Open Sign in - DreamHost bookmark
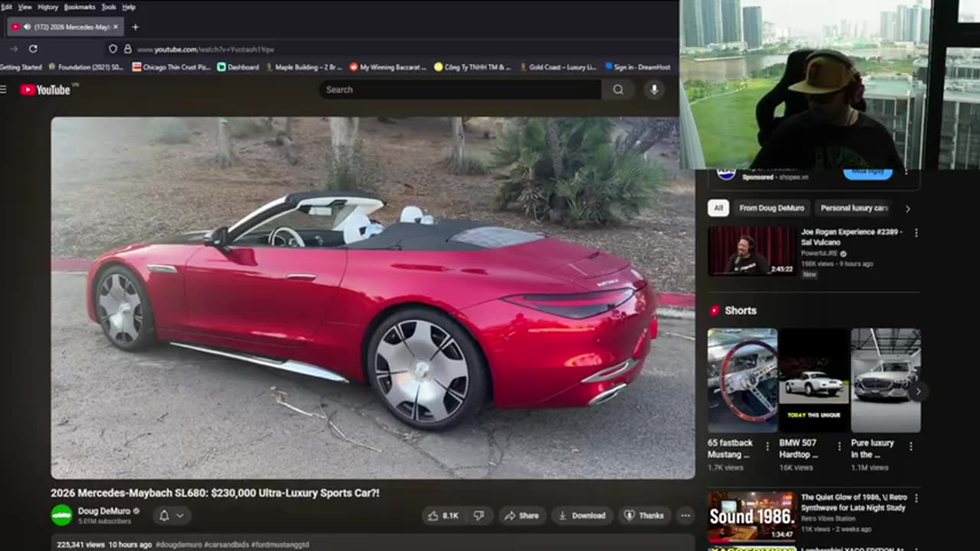This screenshot has height=551, width=980. [638, 67]
